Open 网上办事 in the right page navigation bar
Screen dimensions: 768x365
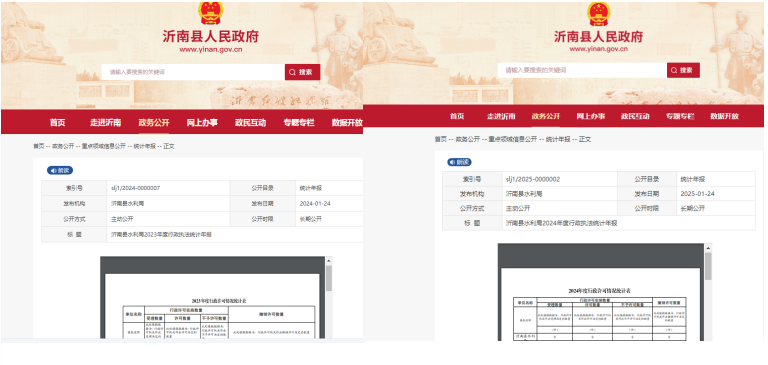click(590, 117)
